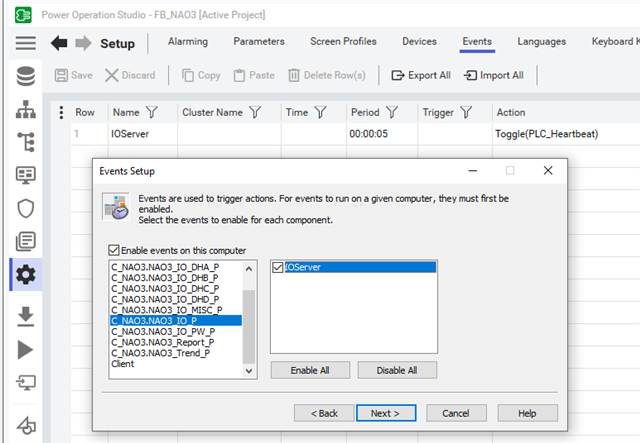Click the Paste toolbar button
This screenshot has width=640, height=443.
pyautogui.click(x=254, y=75)
